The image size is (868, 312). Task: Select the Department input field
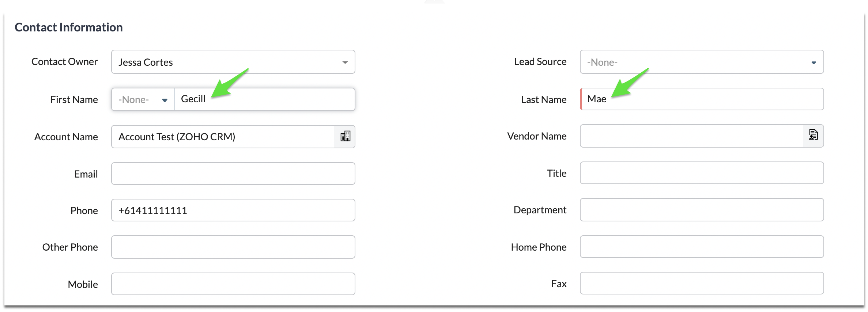click(702, 210)
